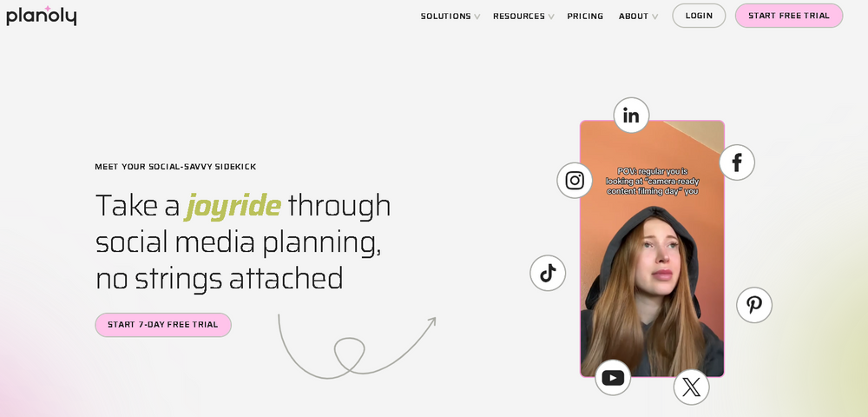This screenshot has height=417, width=868.
Task: Open the Instagram icon bubble
Action: [x=575, y=181]
